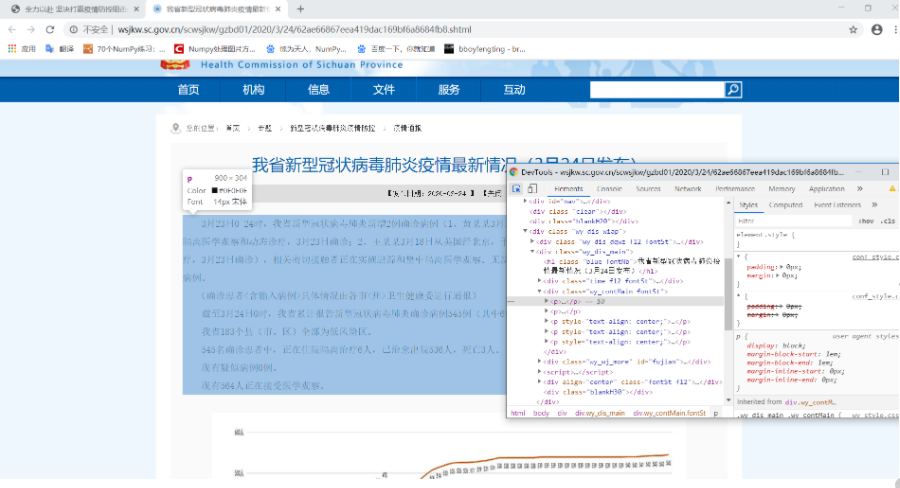Open the Network panel tab
Viewport: 900px width, 488px height.
(688, 188)
